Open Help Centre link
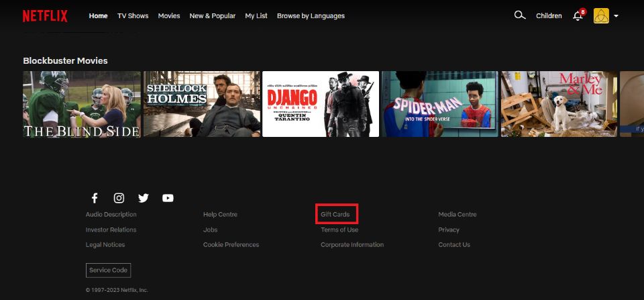 pos(220,215)
